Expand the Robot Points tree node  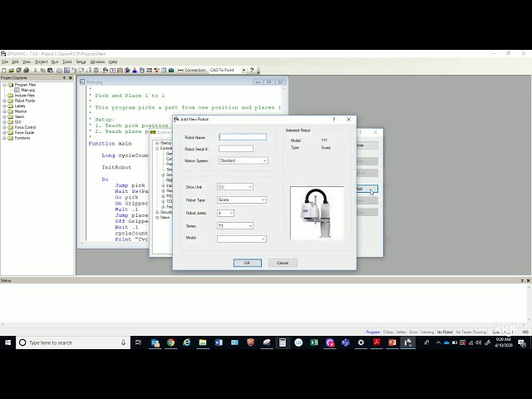4,101
